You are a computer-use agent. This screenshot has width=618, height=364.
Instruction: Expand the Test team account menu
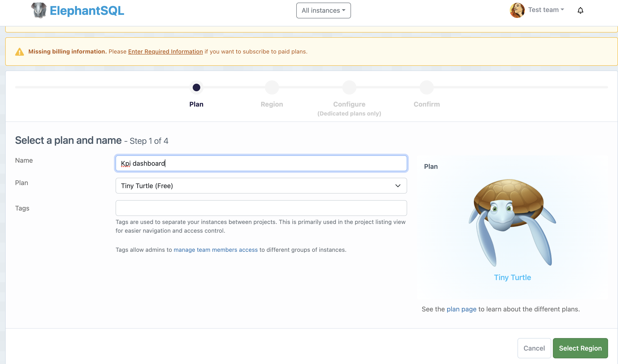pos(546,10)
